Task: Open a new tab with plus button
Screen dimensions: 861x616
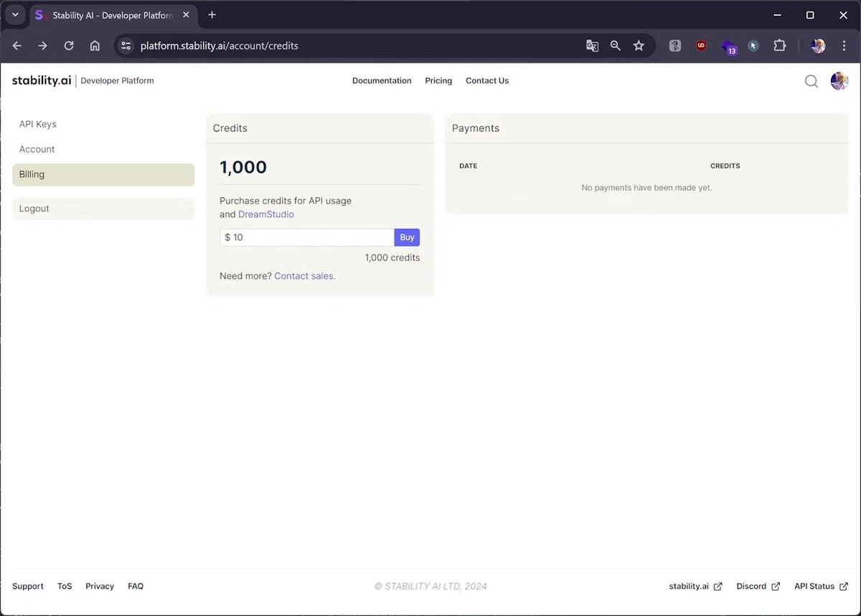Action: click(212, 15)
